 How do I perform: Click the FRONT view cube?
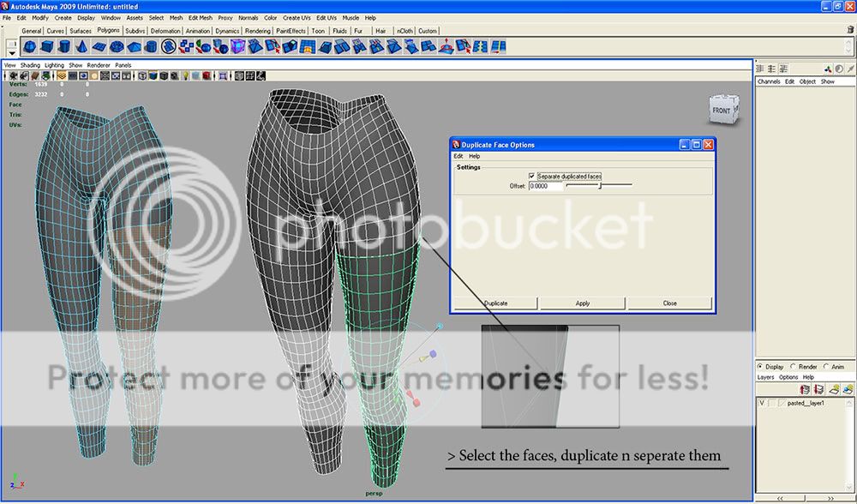pyautogui.click(x=722, y=110)
